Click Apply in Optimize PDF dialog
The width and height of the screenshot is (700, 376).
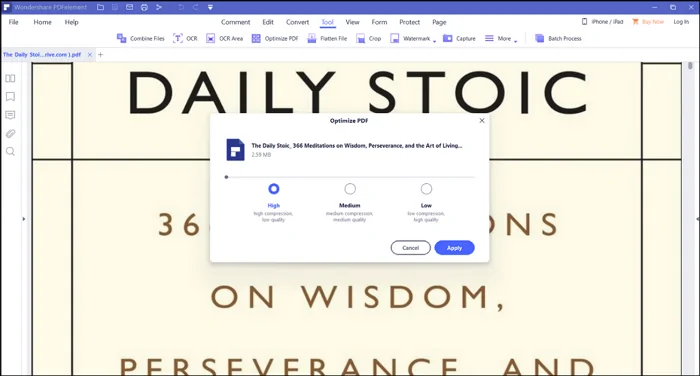(x=454, y=248)
